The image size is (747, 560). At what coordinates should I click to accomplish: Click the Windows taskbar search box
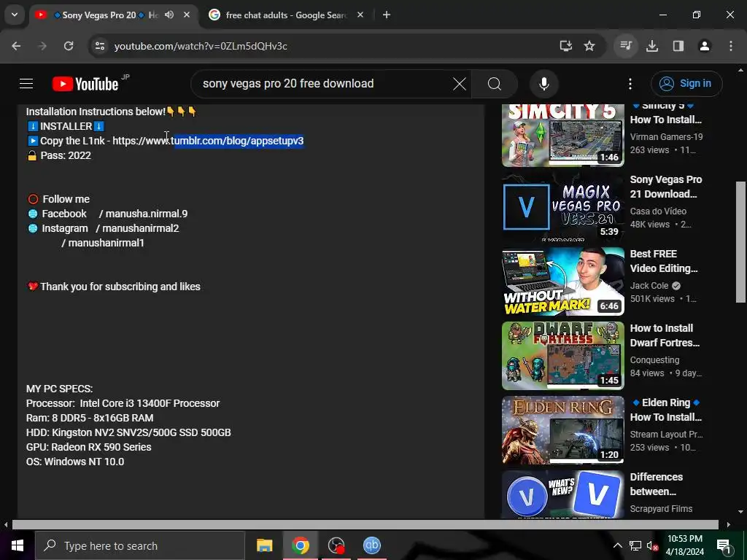[x=139, y=545]
